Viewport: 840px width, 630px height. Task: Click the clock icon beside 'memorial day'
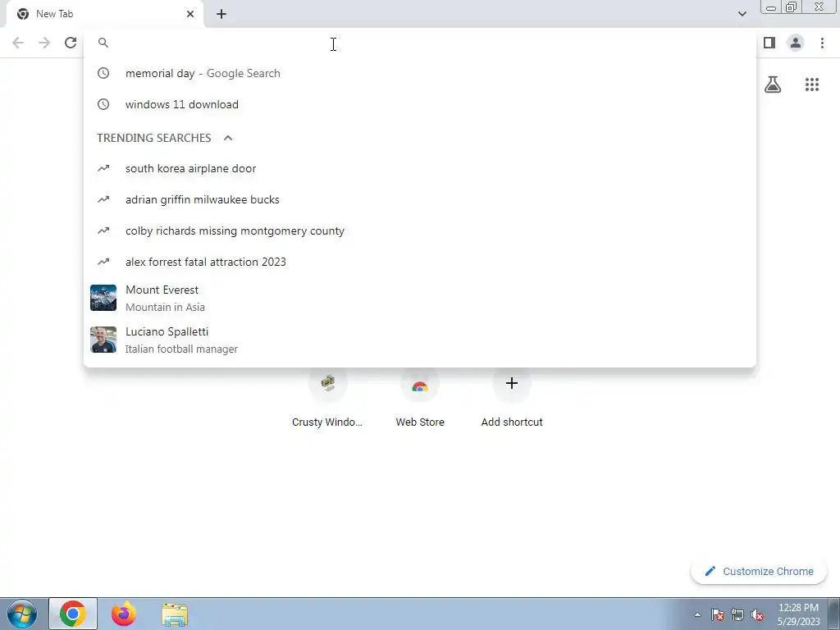(103, 73)
